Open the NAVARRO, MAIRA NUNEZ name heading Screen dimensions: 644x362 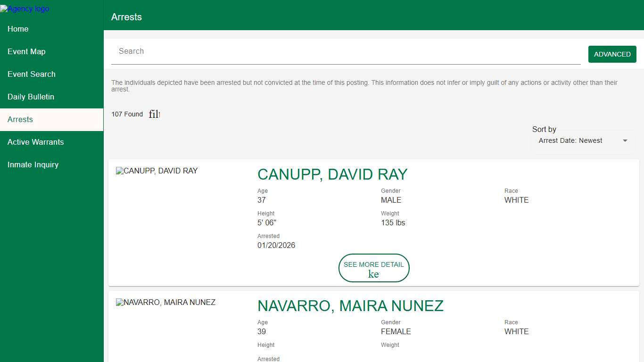tap(350, 306)
